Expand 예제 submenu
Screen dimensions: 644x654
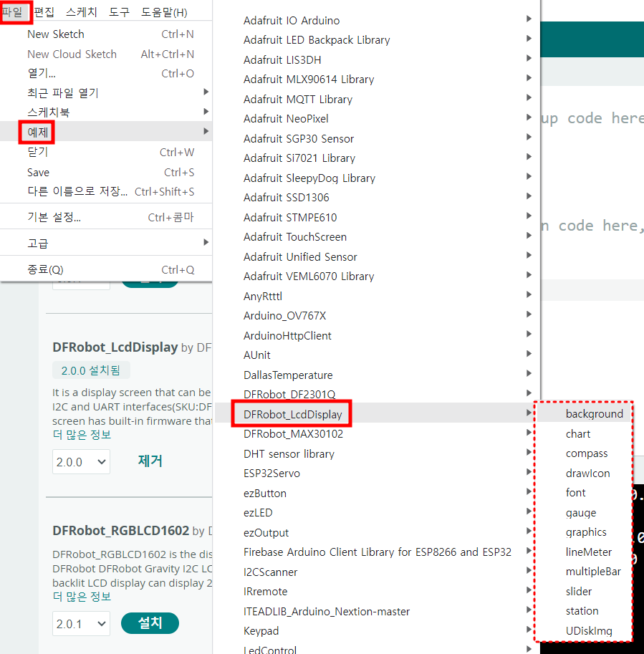106,131
